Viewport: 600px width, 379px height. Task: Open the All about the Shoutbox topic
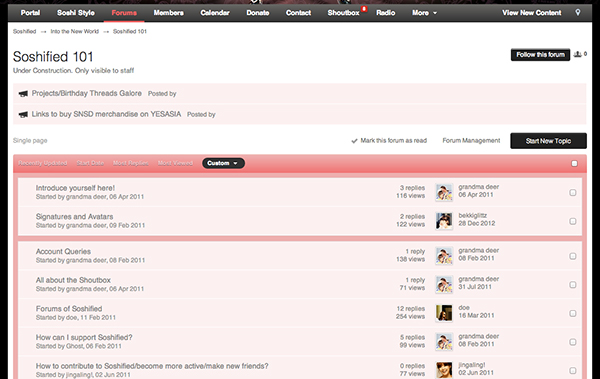point(73,280)
